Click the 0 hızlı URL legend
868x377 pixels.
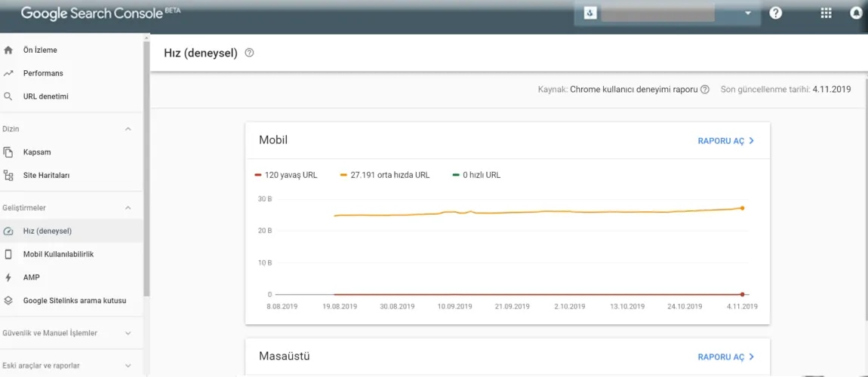[x=476, y=175]
